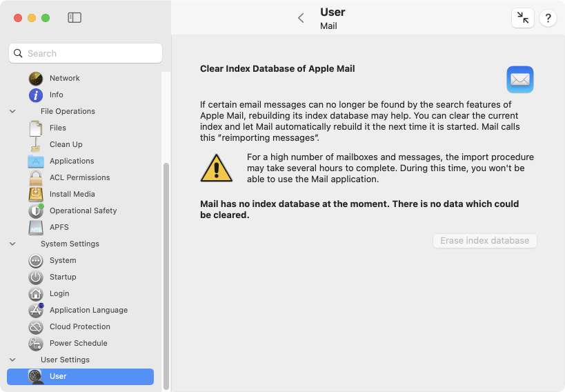
Task: Select the Cloud Protection icon
Action: point(36,326)
